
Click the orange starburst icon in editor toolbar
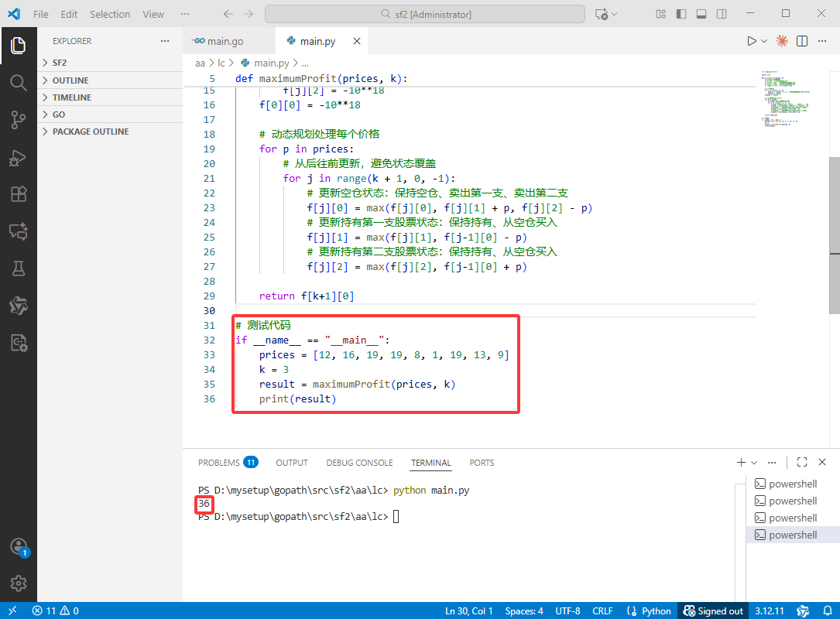pos(782,41)
